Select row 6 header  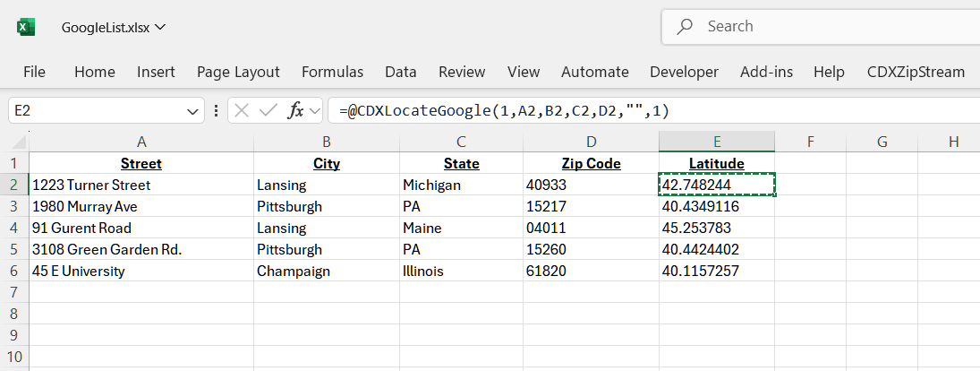[14, 271]
